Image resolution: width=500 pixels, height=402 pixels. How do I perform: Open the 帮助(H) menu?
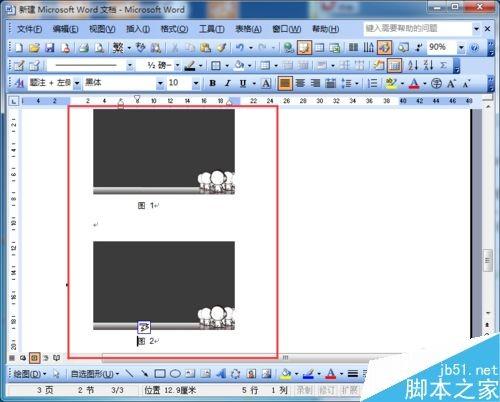325,29
